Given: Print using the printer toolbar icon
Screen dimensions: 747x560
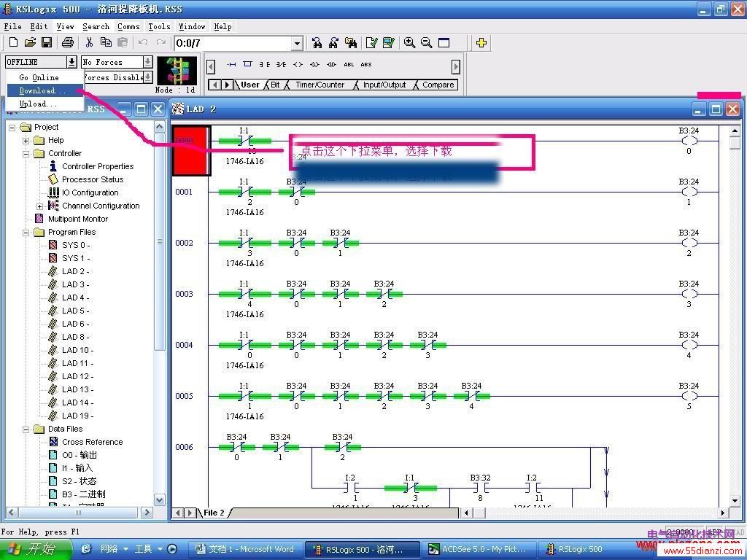Looking at the screenshot, I should 68,42.
